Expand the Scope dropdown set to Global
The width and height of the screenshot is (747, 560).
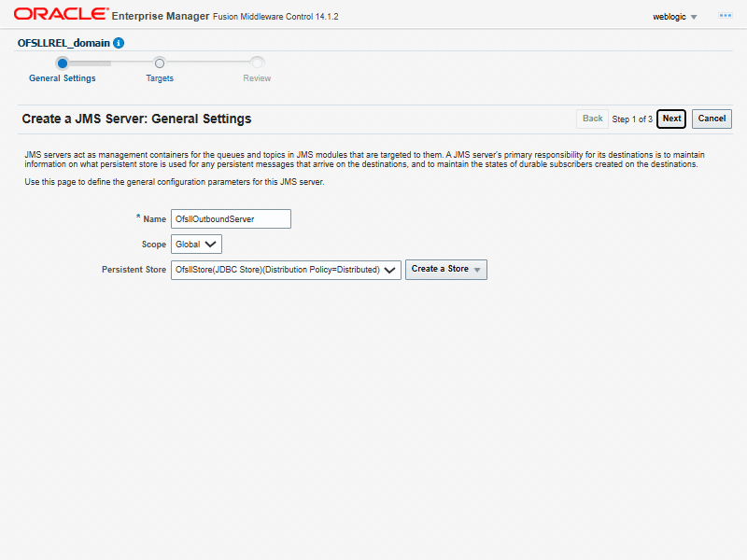point(196,245)
